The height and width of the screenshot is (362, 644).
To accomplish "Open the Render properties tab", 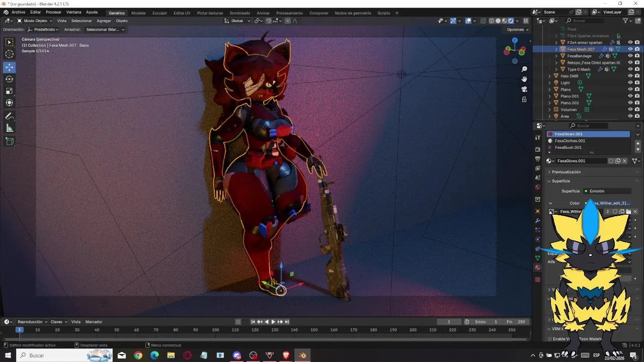I will pyautogui.click(x=538, y=149).
